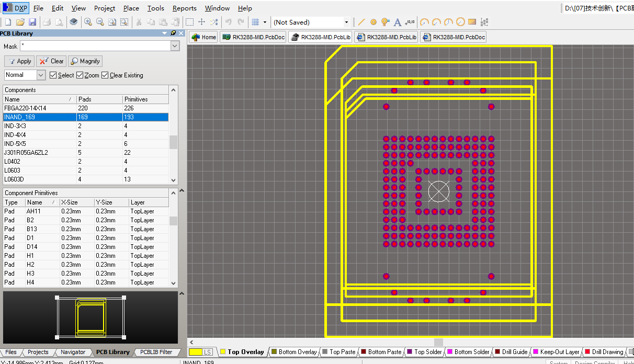The image size is (634, 364).
Task: Open the Tools menu
Action: (x=155, y=8)
